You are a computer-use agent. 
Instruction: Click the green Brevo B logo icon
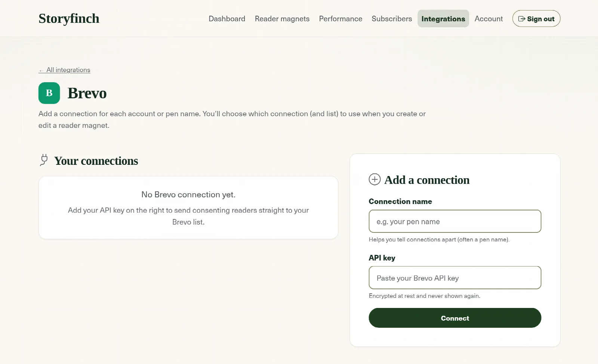[x=49, y=93]
